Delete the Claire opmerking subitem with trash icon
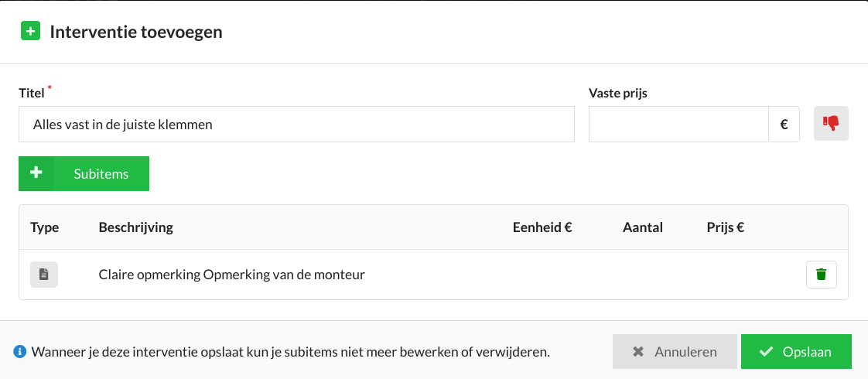The image size is (868, 379). (x=822, y=275)
